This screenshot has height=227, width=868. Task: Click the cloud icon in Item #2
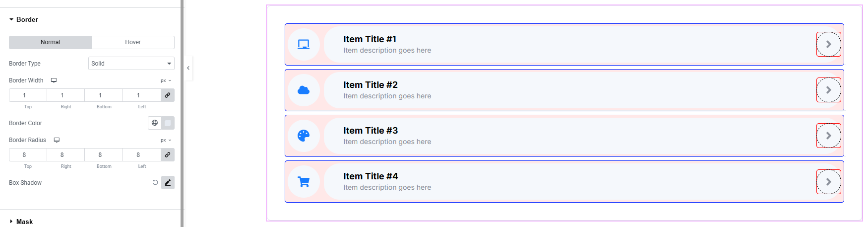[304, 90]
